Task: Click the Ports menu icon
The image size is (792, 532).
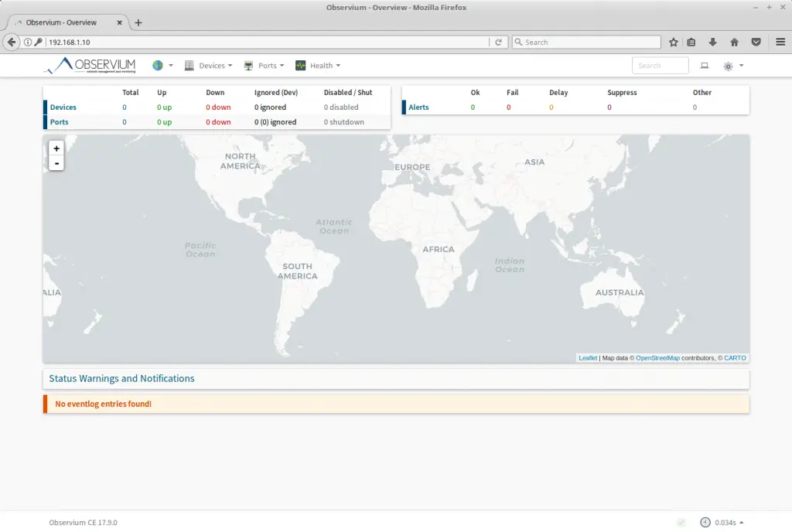Action: (x=248, y=66)
